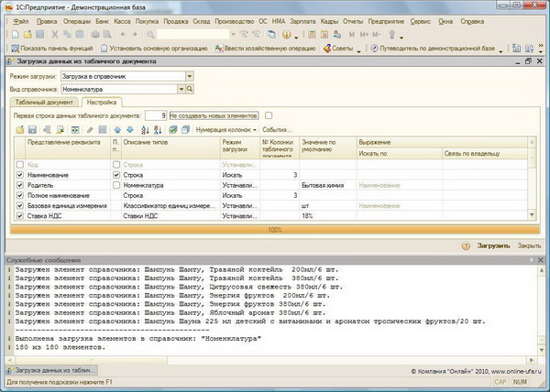Viewport: 550px width, 392px height.
Task: Move row down with blue down arrow
Action: 130,130
